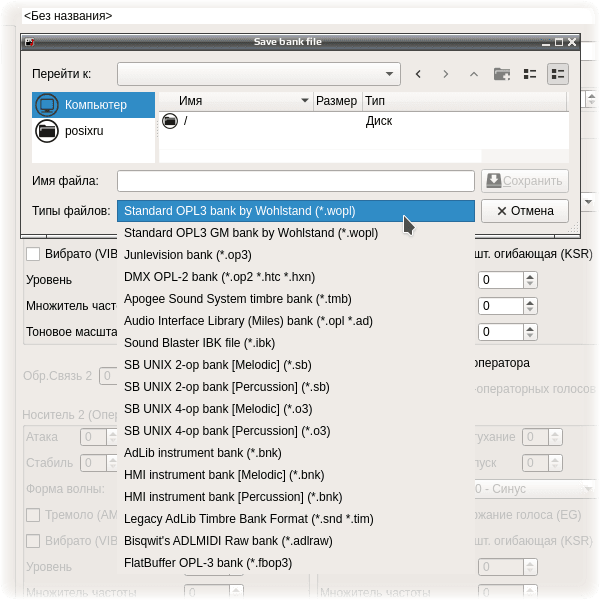Choose Apogee Sound System timbre bank

(296, 299)
